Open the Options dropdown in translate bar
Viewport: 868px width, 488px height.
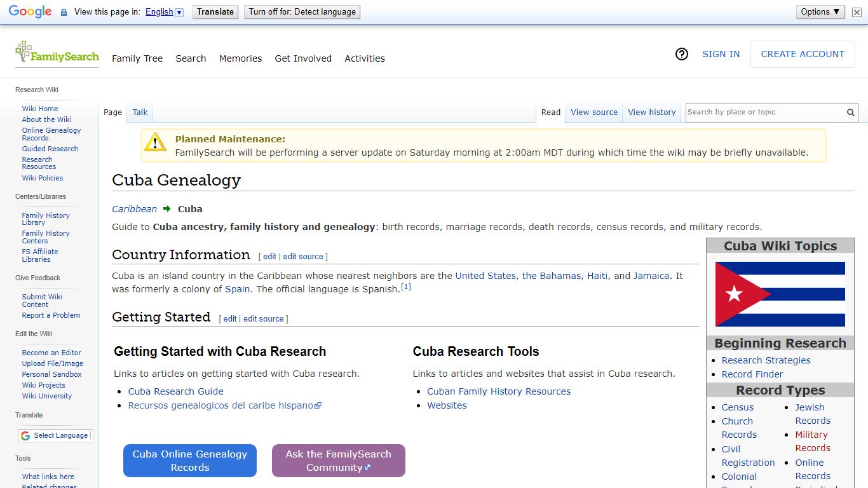coord(820,12)
